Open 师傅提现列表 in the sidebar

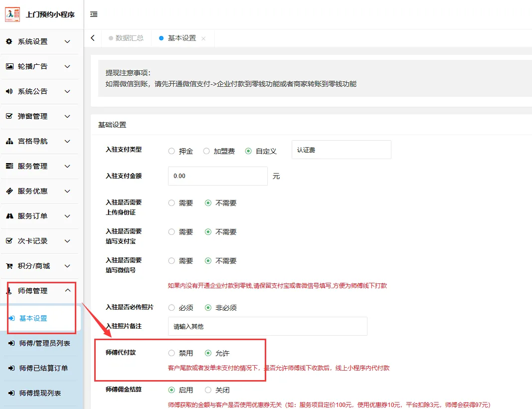coord(40,393)
